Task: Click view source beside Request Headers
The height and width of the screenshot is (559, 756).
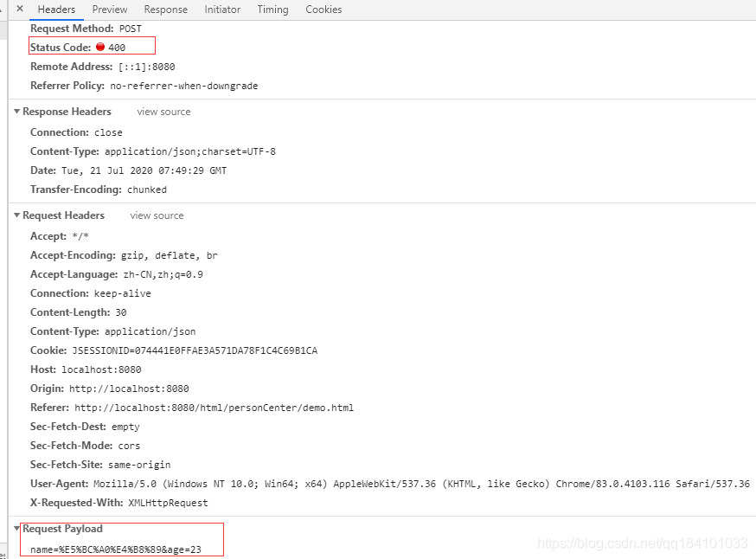Action: pos(157,215)
